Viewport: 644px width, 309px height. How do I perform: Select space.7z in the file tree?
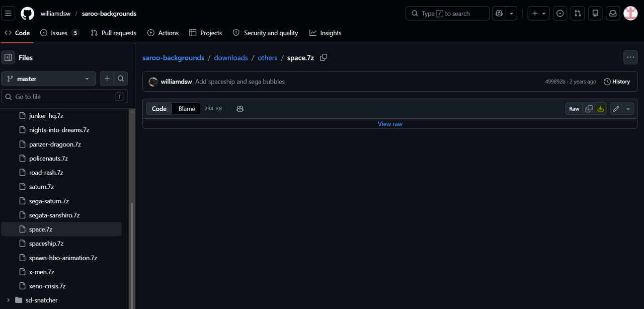coord(61,229)
